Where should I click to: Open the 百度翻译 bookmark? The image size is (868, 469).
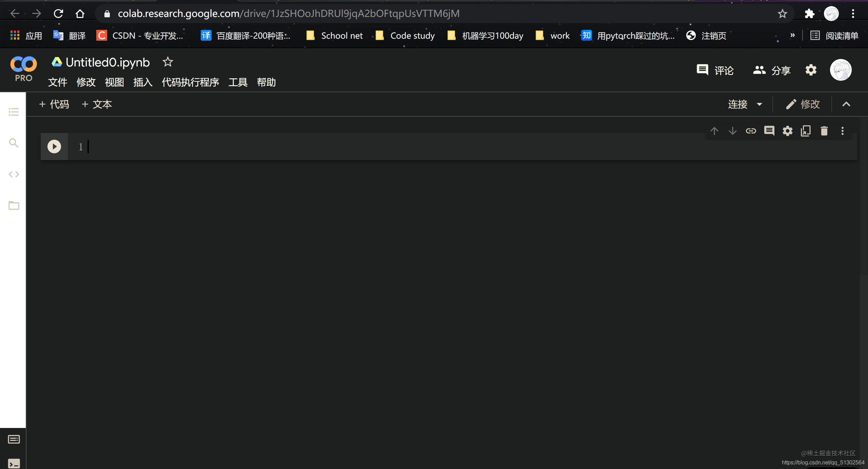[245, 36]
